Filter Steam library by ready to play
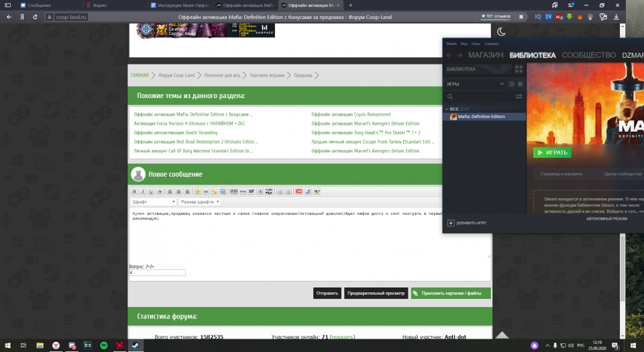Viewport: 644px width, 352px height. click(x=520, y=84)
